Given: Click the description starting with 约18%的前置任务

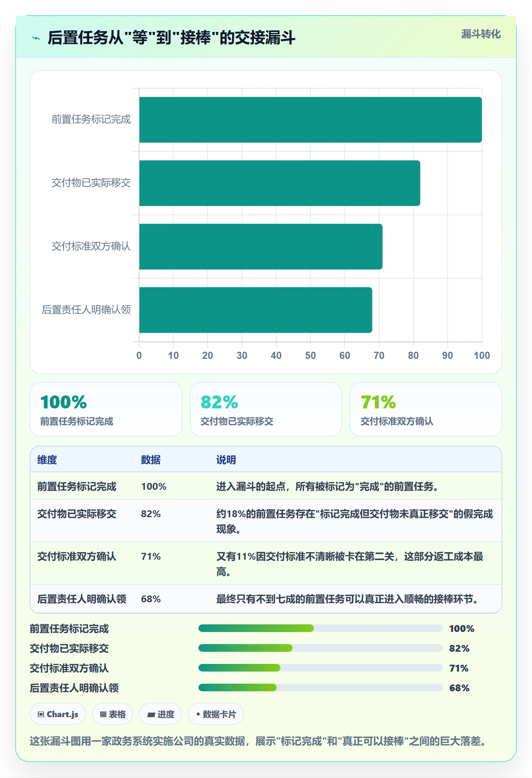Looking at the screenshot, I should [355, 521].
